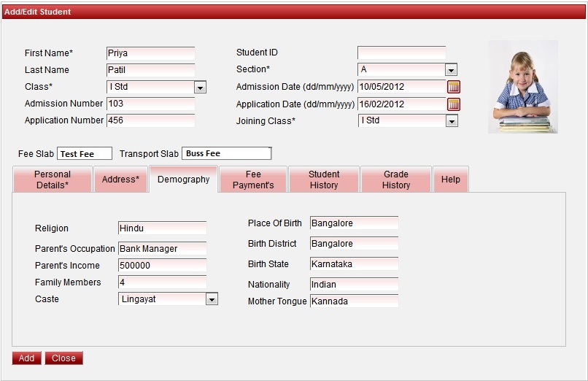This screenshot has width=588, height=381.
Task: Expand the Class dropdown
Action: [201, 88]
